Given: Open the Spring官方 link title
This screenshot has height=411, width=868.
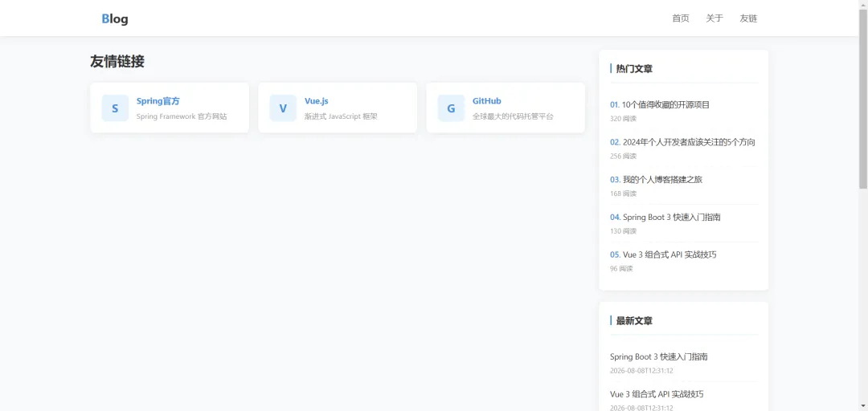Looking at the screenshot, I should pos(158,101).
